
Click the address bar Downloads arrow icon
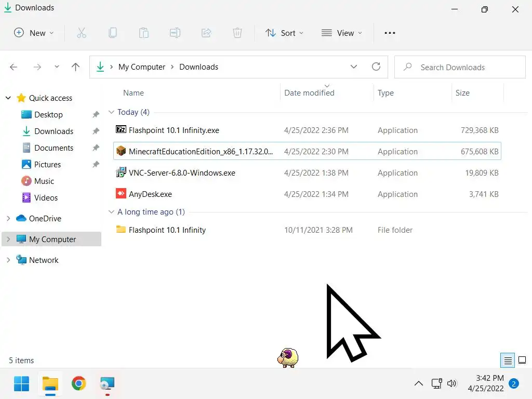pyautogui.click(x=100, y=66)
